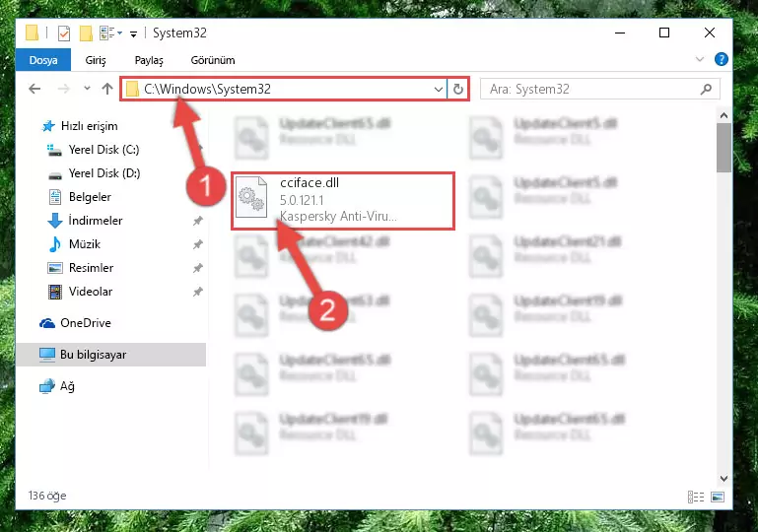This screenshot has height=532, width=758.
Task: Go forward with the right arrow button
Action: click(63, 89)
